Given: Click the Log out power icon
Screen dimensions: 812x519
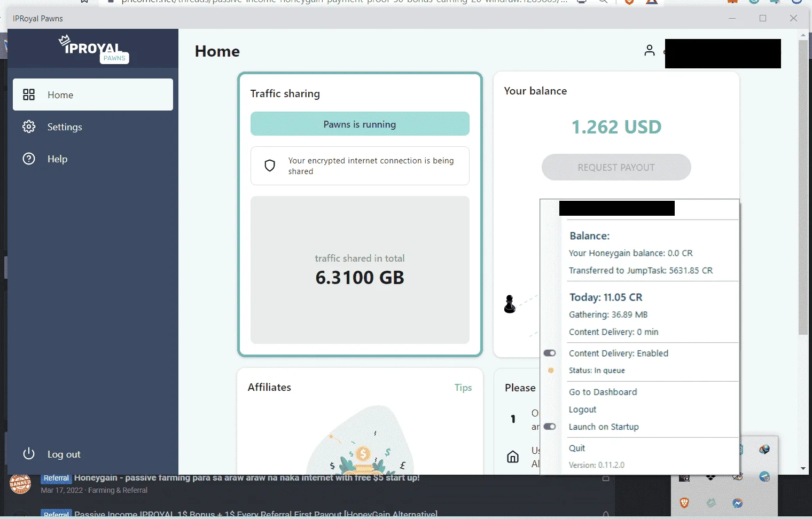Looking at the screenshot, I should tap(29, 454).
